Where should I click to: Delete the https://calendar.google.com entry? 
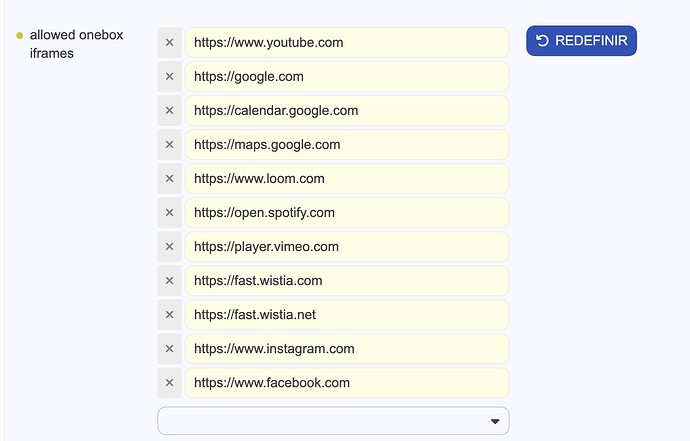[x=169, y=110]
